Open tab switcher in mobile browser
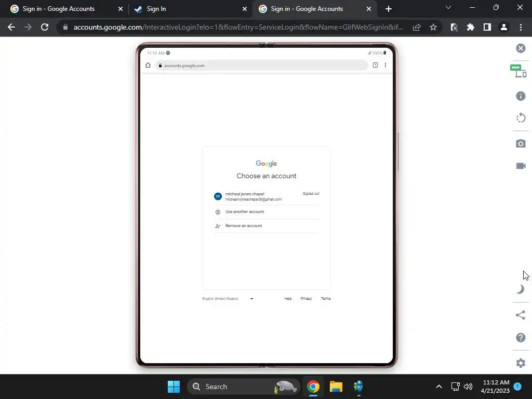Screen dimensions: 532x399 (x=375, y=65)
